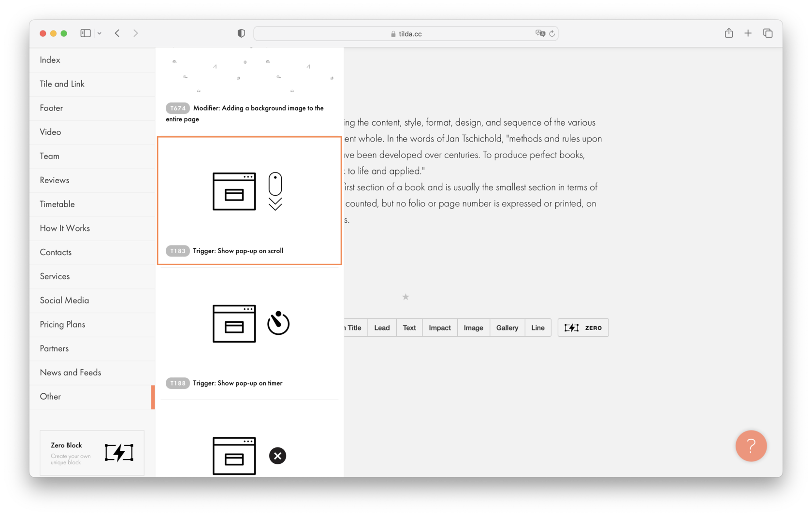This screenshot has width=812, height=516.
Task: Open the help chat button
Action: (x=751, y=446)
